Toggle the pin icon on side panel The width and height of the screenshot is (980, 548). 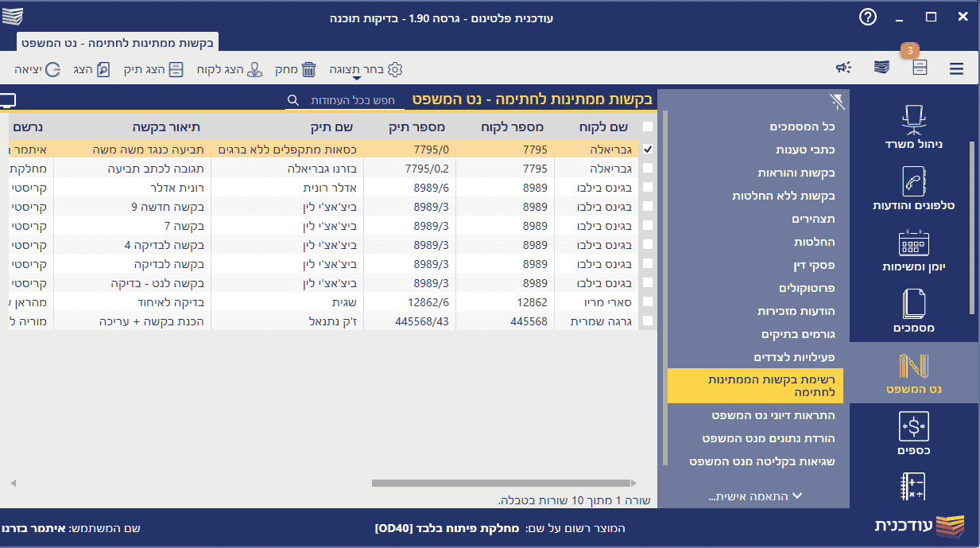point(837,100)
